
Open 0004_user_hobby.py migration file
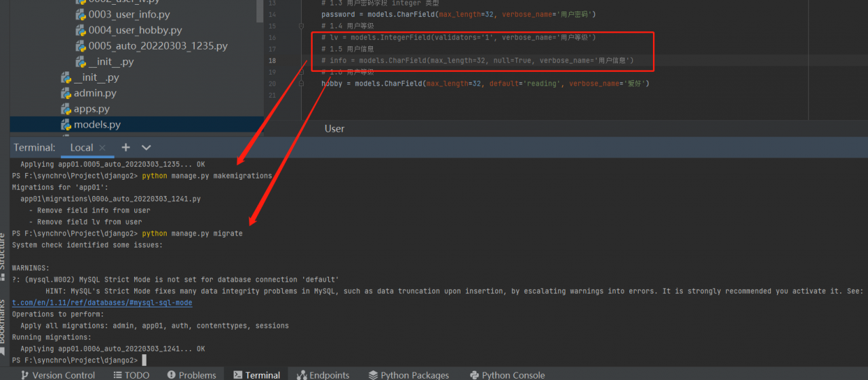tap(135, 30)
